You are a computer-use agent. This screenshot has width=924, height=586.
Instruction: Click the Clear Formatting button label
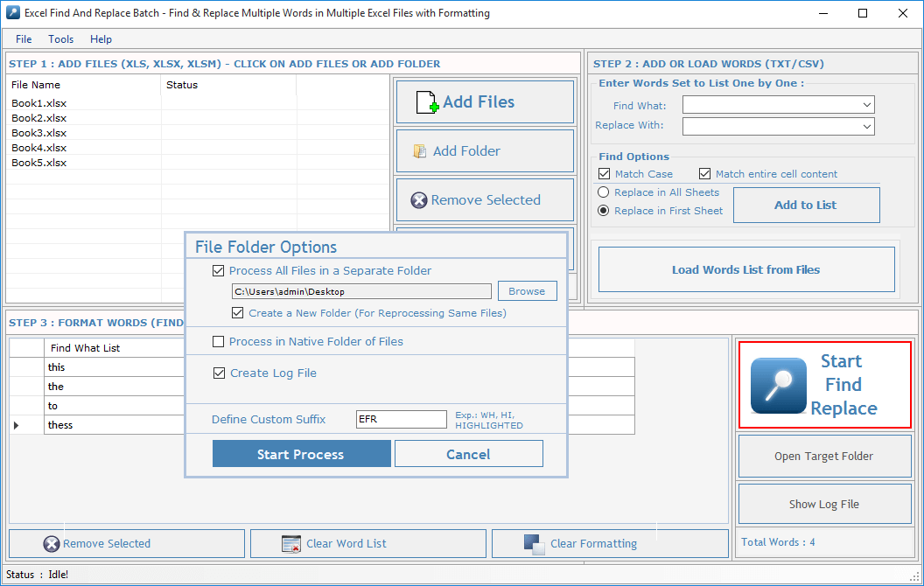(593, 544)
